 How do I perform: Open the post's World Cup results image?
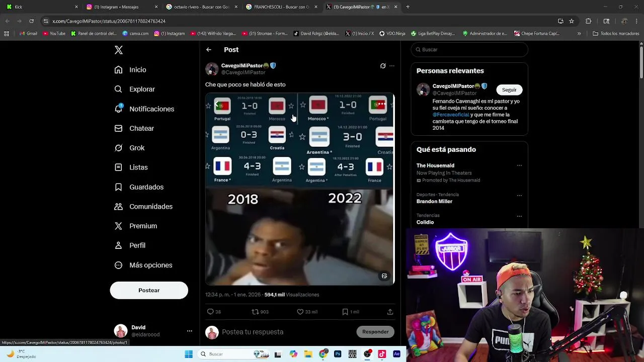(300, 189)
